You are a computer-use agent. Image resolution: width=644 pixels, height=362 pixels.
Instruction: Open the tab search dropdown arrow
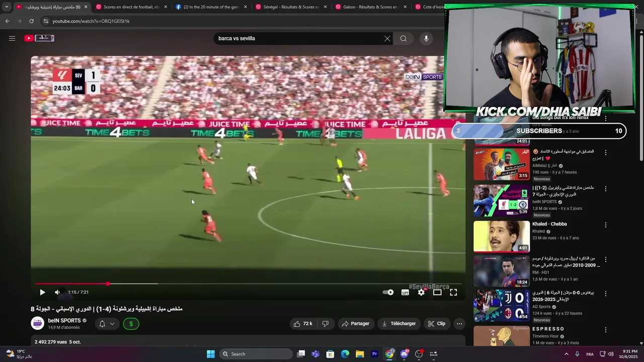pos(7,7)
